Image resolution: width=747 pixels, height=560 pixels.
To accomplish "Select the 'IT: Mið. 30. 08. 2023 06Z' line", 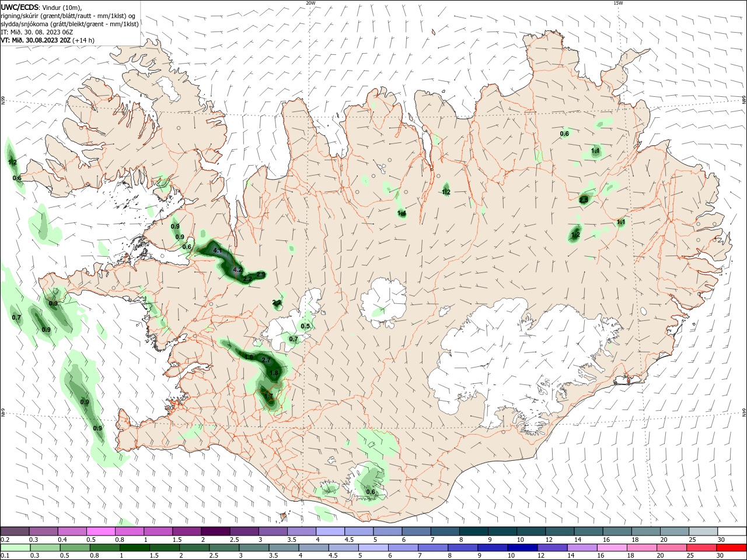I will coord(36,32).
